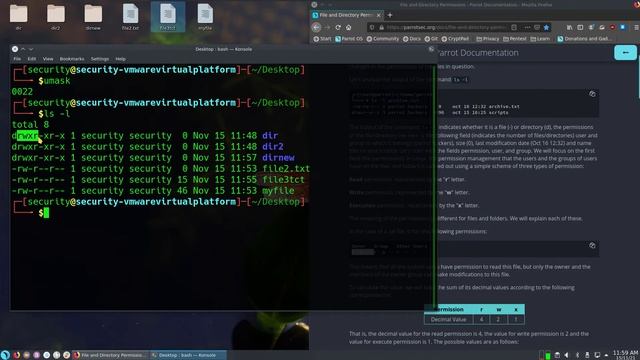Viewport: 640px width, 360px height.
Task: Open Konsole Settings menu
Action: pyautogui.click(x=100, y=59)
